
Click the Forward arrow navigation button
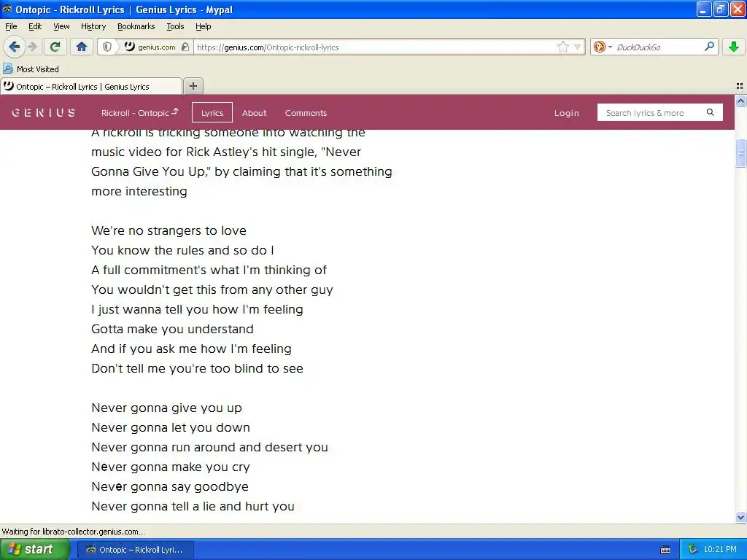point(32,47)
